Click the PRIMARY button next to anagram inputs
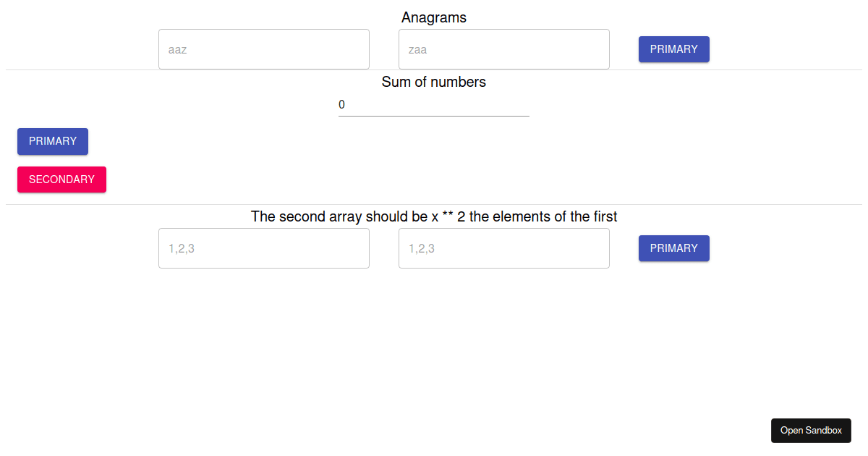868x456 pixels. click(x=673, y=49)
